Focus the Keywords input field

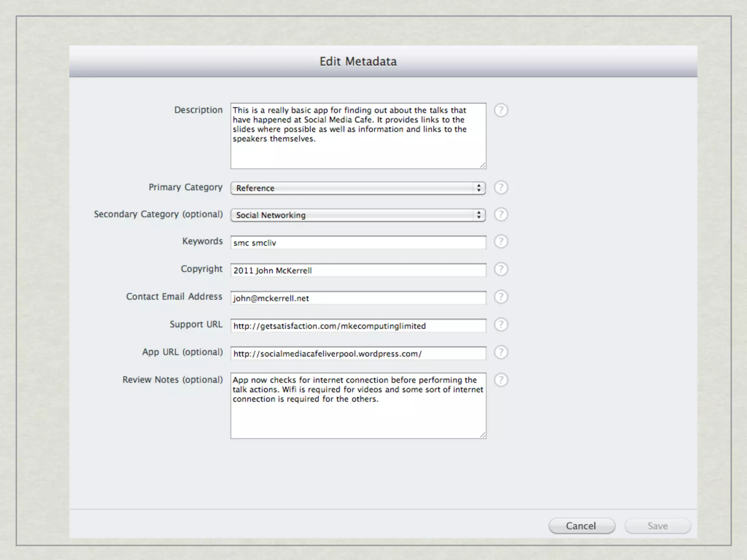[358, 243]
